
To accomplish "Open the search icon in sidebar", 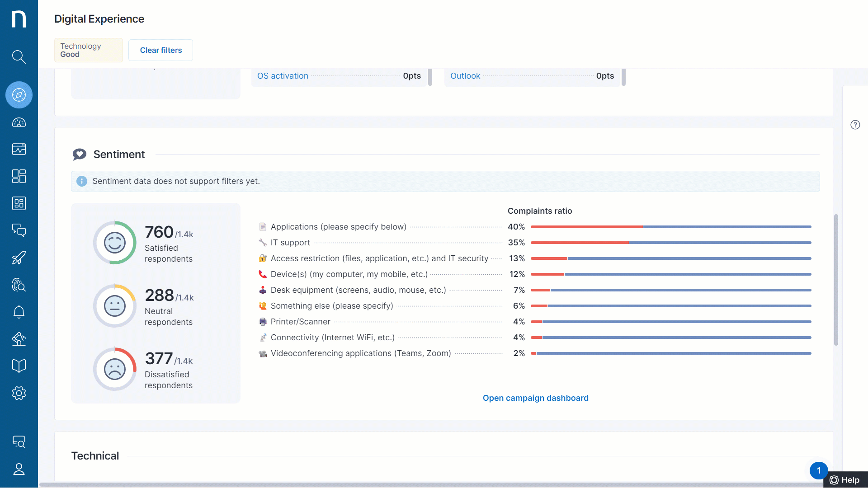I will (x=19, y=57).
